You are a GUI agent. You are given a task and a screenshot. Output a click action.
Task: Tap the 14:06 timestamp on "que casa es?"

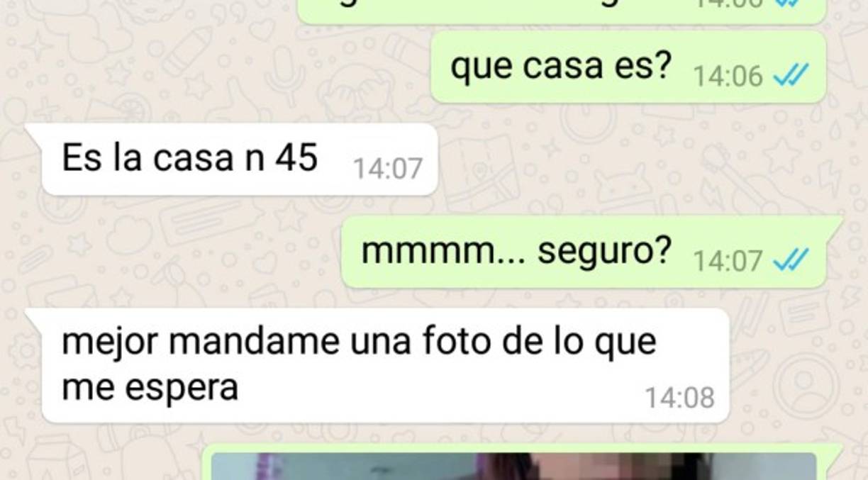tap(728, 76)
